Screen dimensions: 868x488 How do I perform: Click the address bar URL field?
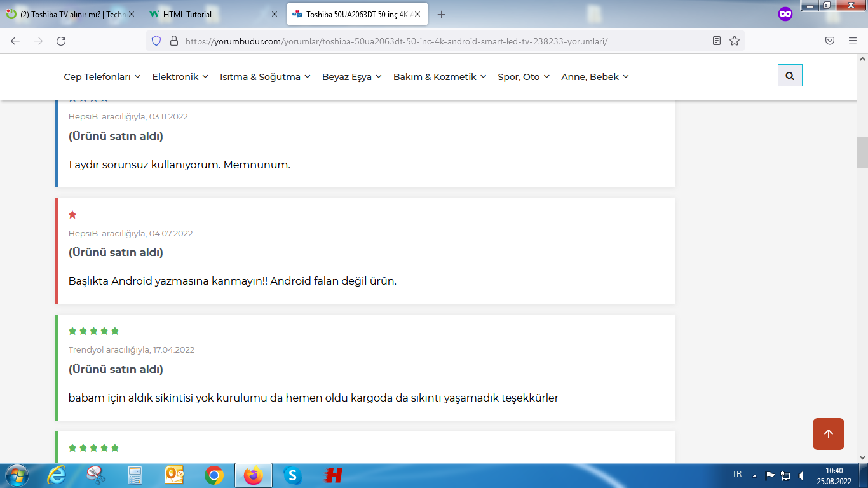click(445, 41)
